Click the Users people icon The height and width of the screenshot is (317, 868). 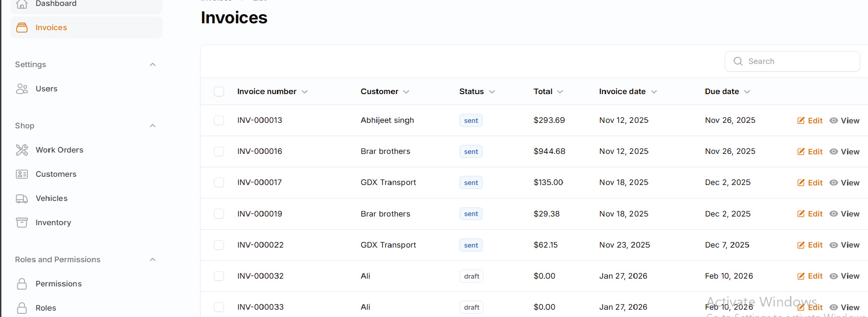[22, 89]
